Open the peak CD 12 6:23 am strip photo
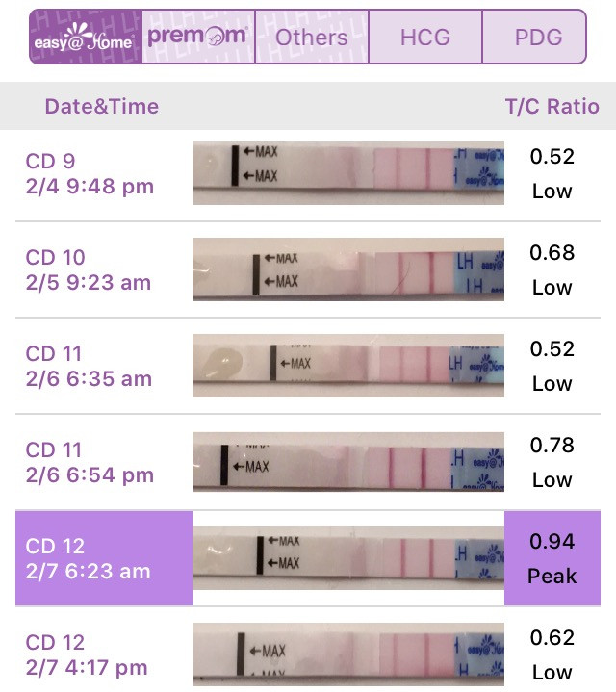 tap(348, 558)
